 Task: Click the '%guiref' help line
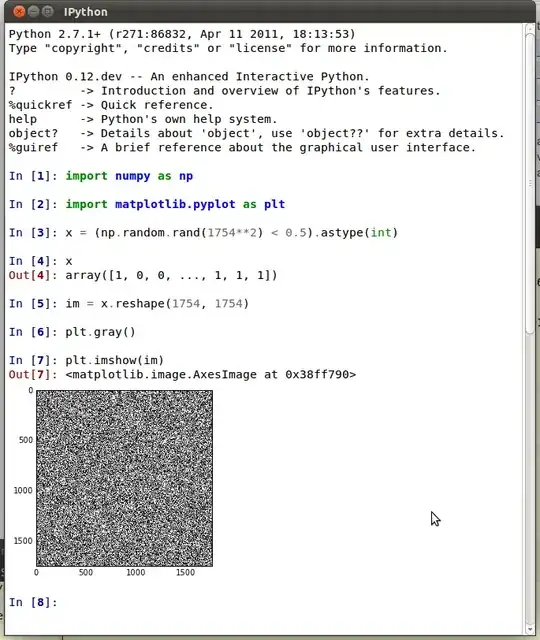click(242, 147)
